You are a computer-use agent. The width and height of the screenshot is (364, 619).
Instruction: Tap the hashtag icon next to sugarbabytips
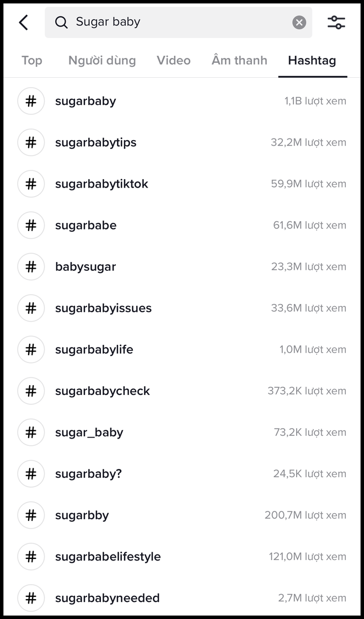(31, 142)
